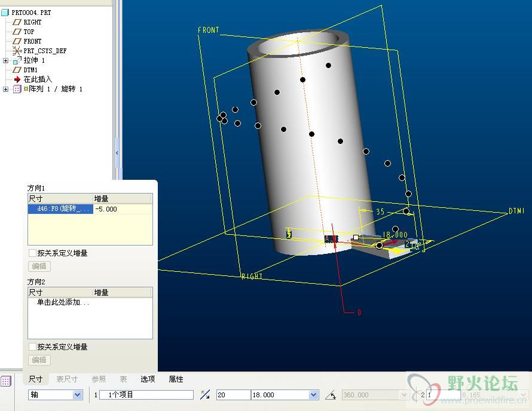Viewport: 532px width, 411px height.
Task: Select FRONT datum plane in model tree
Action: pyautogui.click(x=32, y=41)
